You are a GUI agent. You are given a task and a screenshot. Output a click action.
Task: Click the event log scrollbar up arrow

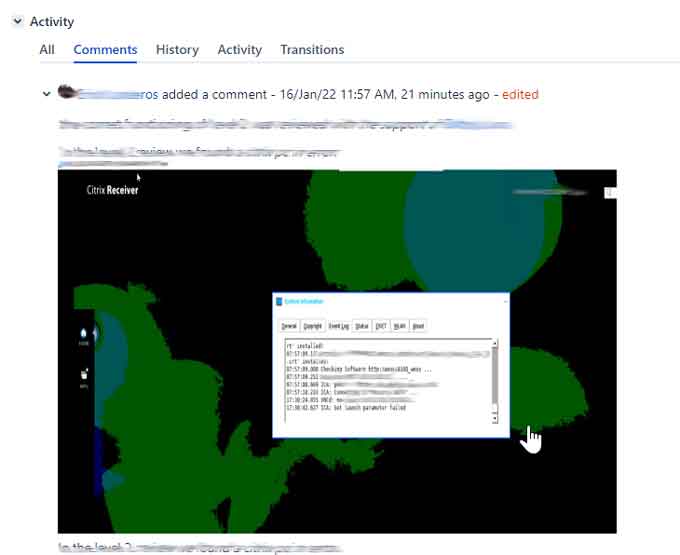(494, 344)
